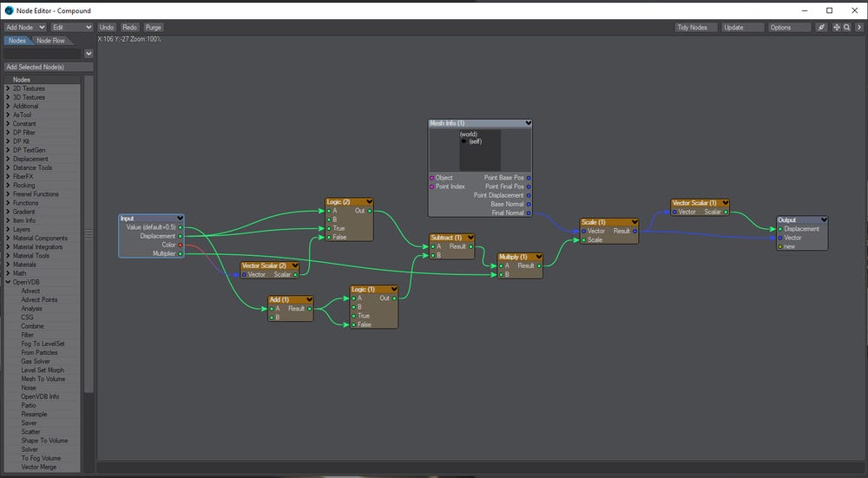Select the Vector Scalar (2) node header
868x478 pixels.
270,265
